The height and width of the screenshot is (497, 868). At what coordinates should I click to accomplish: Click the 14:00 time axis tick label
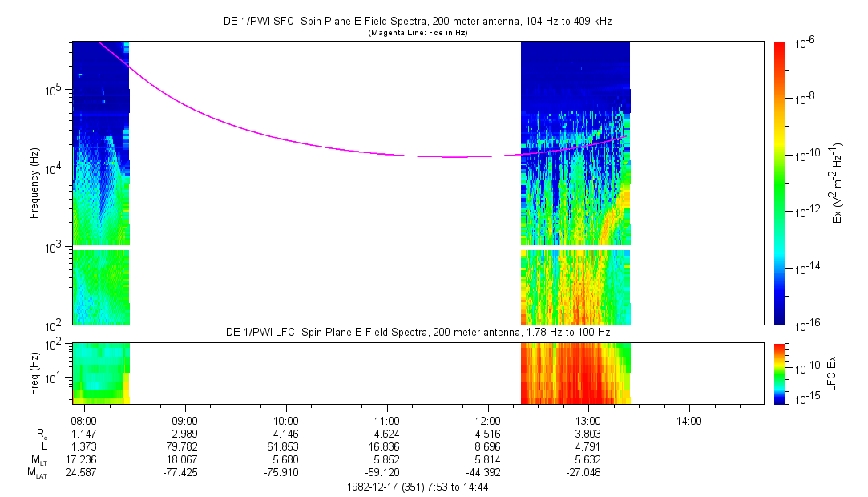(x=689, y=420)
